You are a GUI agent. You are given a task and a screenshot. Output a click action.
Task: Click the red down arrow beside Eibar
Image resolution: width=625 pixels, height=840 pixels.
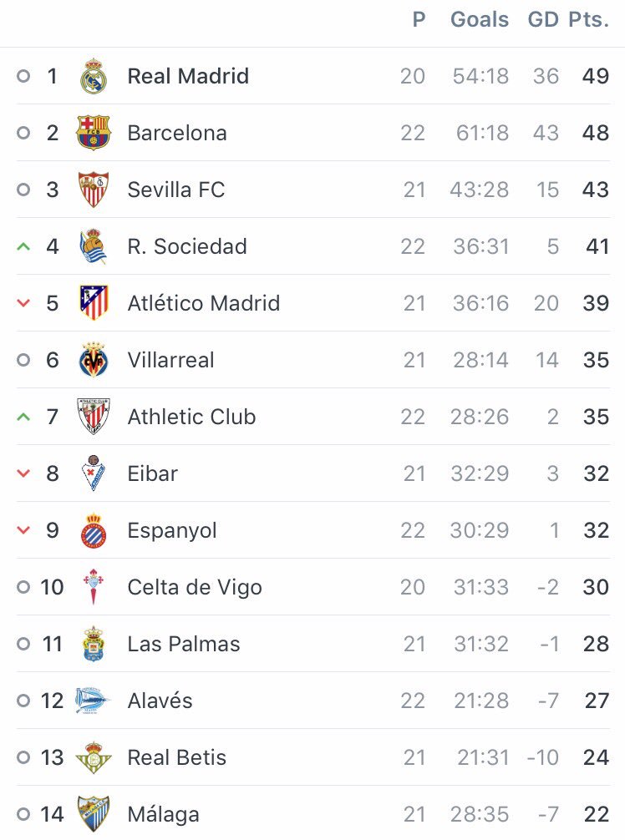[x=23, y=473]
